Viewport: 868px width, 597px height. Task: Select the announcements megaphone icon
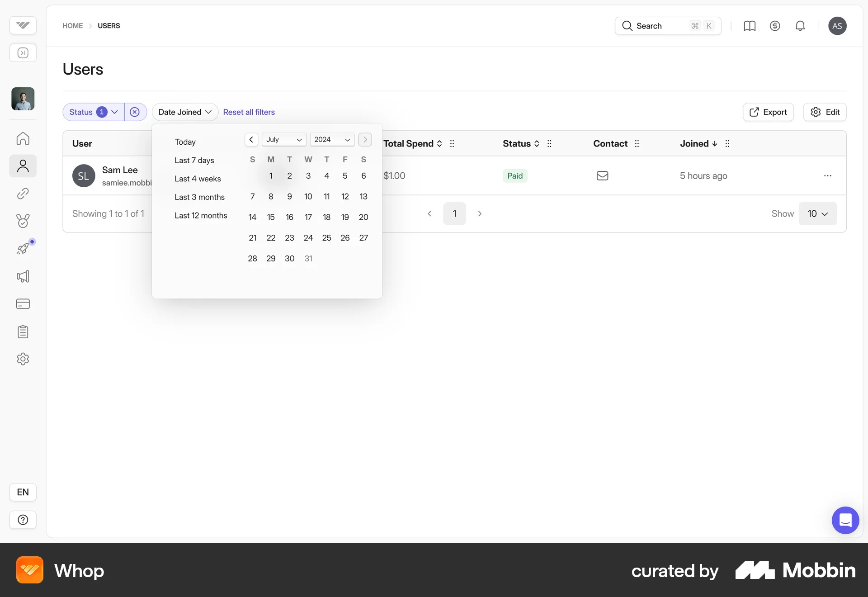[23, 276]
